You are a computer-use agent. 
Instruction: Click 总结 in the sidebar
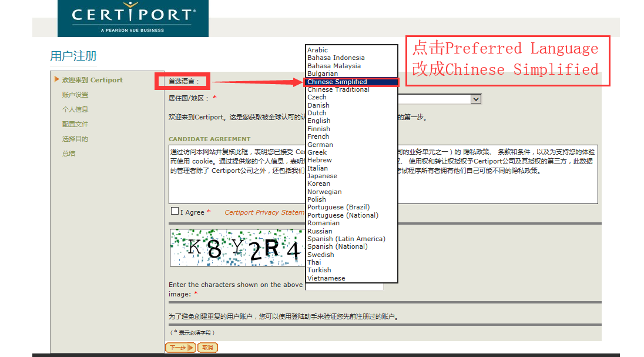pyautogui.click(x=69, y=154)
